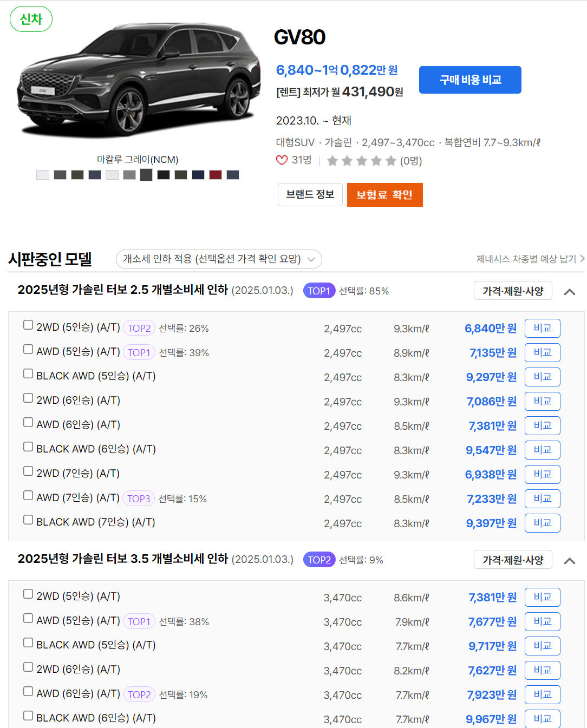Image resolution: width=587 pixels, height=728 pixels.
Task: Click 2025년형 가솔린 터보 3.5 개별소비세 인하 heading
Action: (x=123, y=559)
